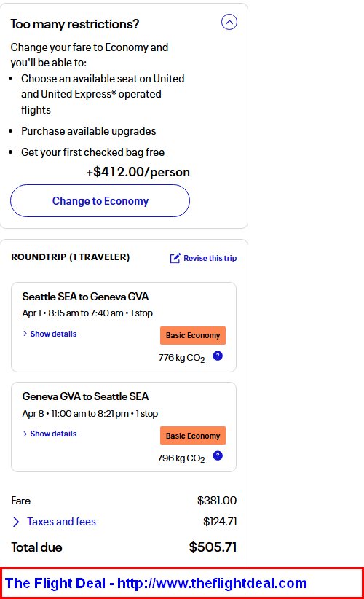
Task: Click the Total due amount $505.71
Action: pos(213,547)
